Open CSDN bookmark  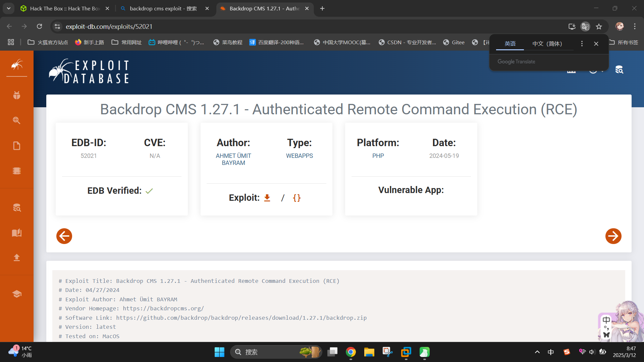[407, 42]
